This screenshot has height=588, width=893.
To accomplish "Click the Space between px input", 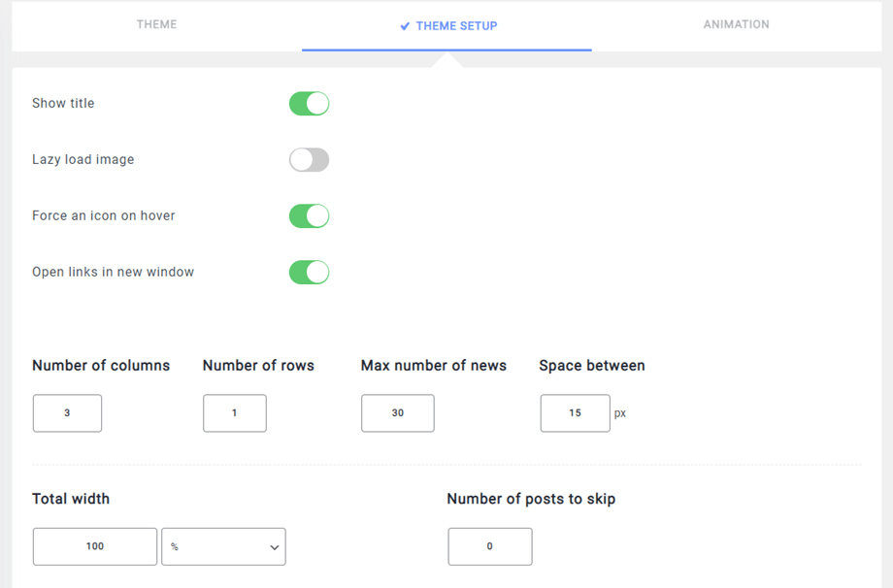I will (575, 413).
